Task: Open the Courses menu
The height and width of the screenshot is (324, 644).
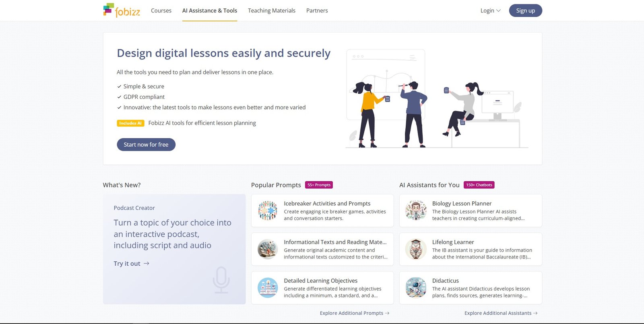Action: click(x=161, y=10)
